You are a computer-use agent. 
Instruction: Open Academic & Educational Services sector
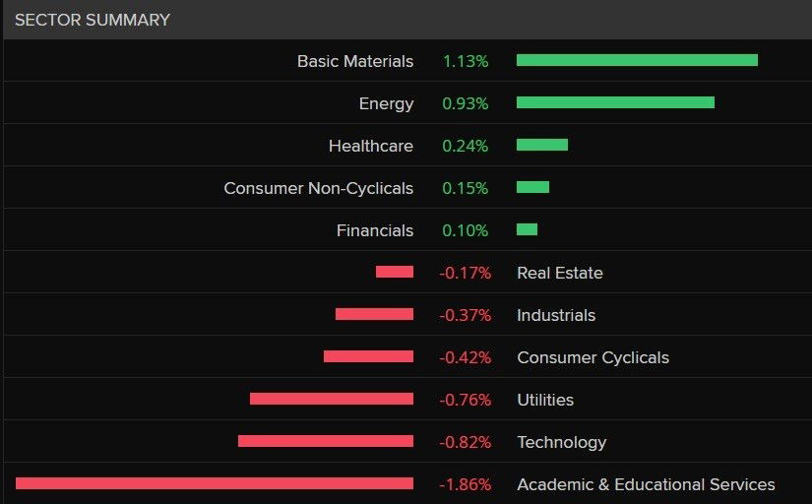tap(646, 484)
